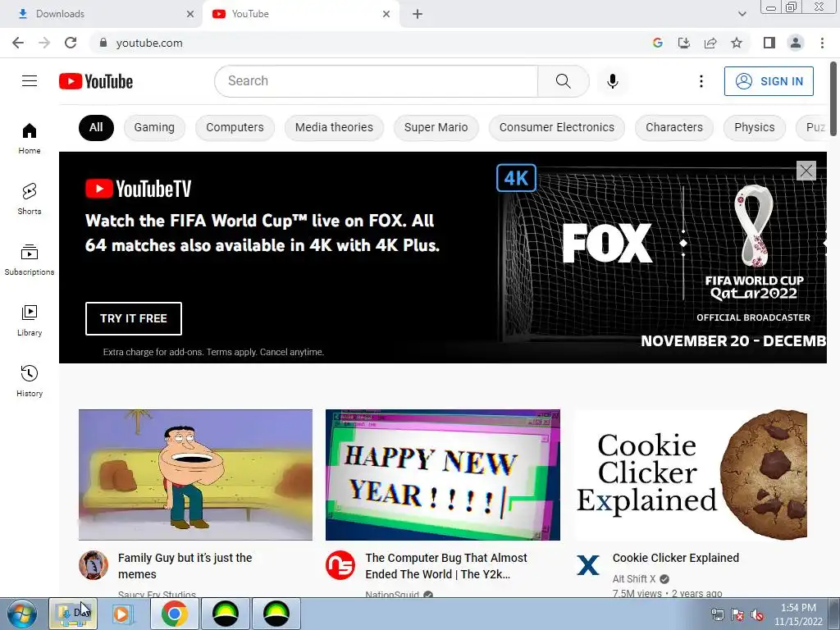
Task: Open the Family Guy memes video thumbnail
Action: [x=195, y=475]
